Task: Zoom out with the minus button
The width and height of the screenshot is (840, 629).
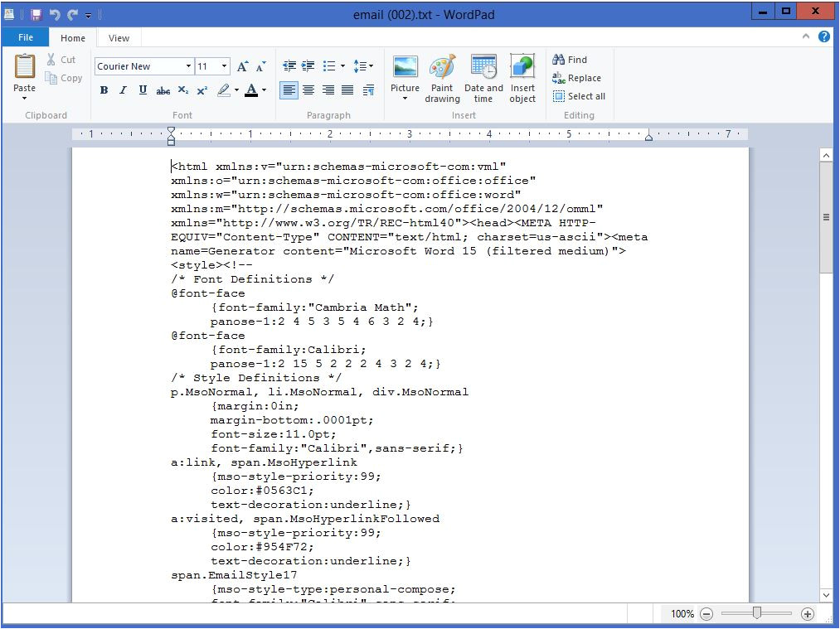Action: coord(706,614)
